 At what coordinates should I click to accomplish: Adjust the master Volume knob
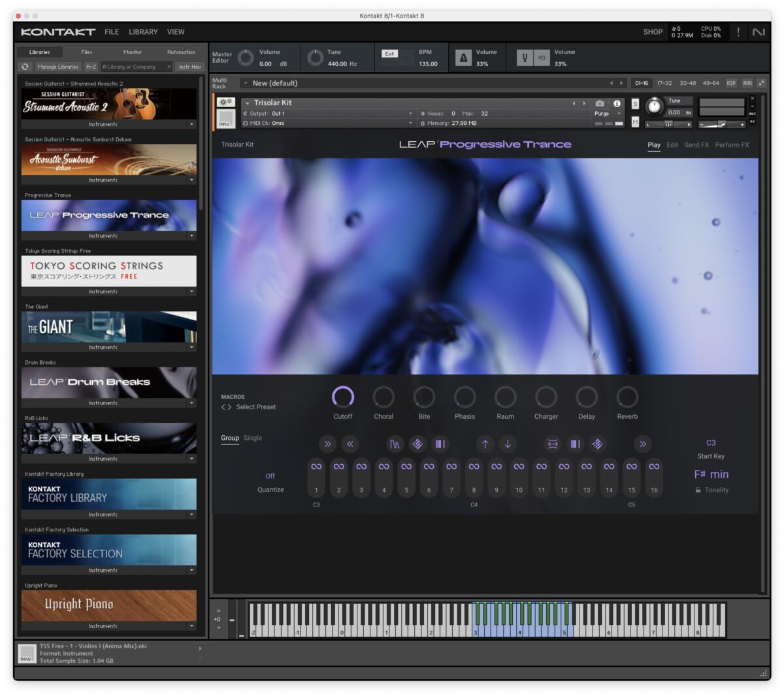point(246,58)
